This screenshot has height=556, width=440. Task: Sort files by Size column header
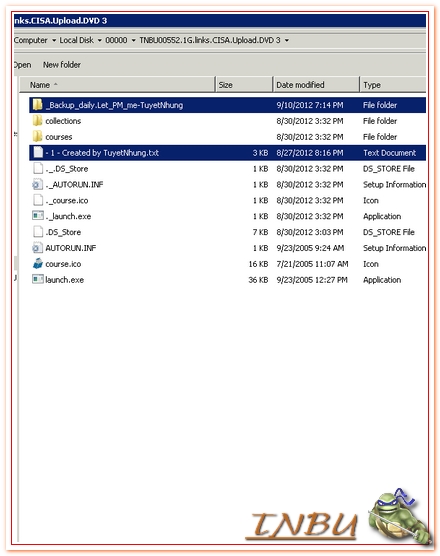tap(244, 85)
